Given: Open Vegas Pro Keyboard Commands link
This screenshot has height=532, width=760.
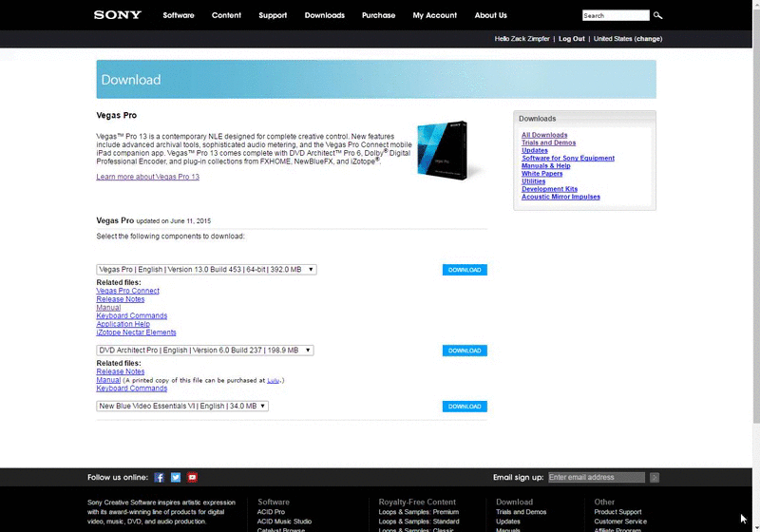Looking at the screenshot, I should 132,316.
